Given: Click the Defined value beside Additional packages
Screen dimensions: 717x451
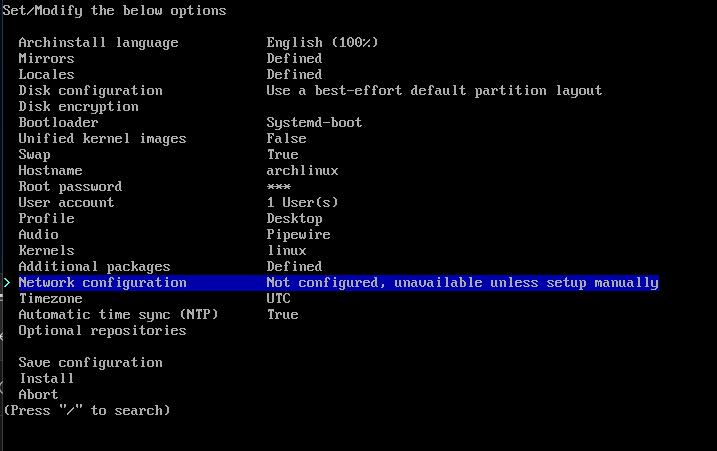Looking at the screenshot, I should 294,267.
